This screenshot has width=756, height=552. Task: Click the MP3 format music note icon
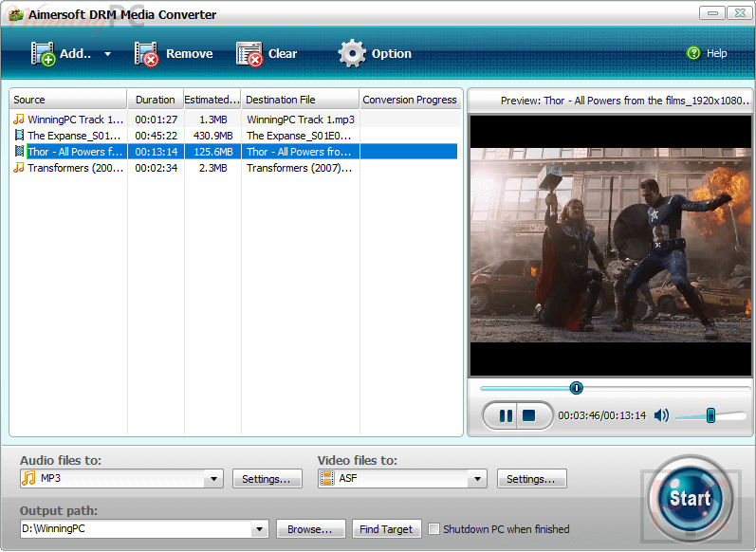(28, 478)
